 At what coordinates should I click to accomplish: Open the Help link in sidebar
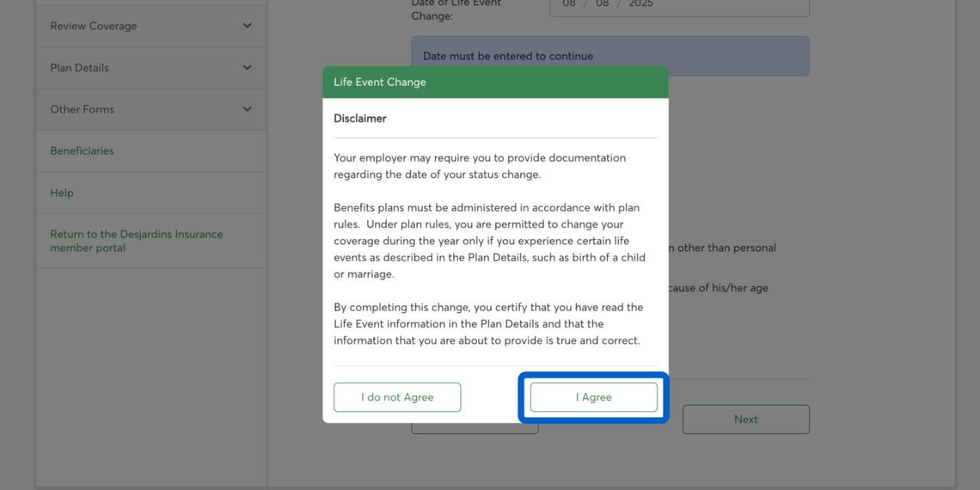click(62, 193)
